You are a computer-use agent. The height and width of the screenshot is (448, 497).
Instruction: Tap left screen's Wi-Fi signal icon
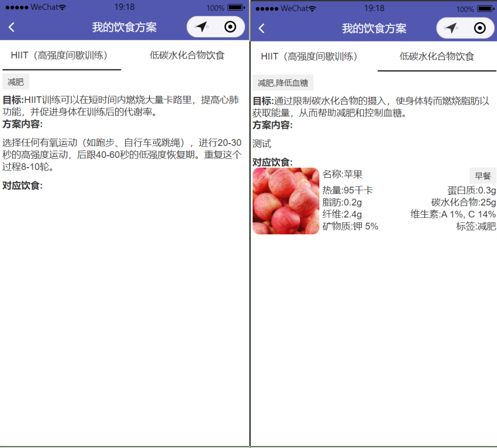(x=63, y=7)
